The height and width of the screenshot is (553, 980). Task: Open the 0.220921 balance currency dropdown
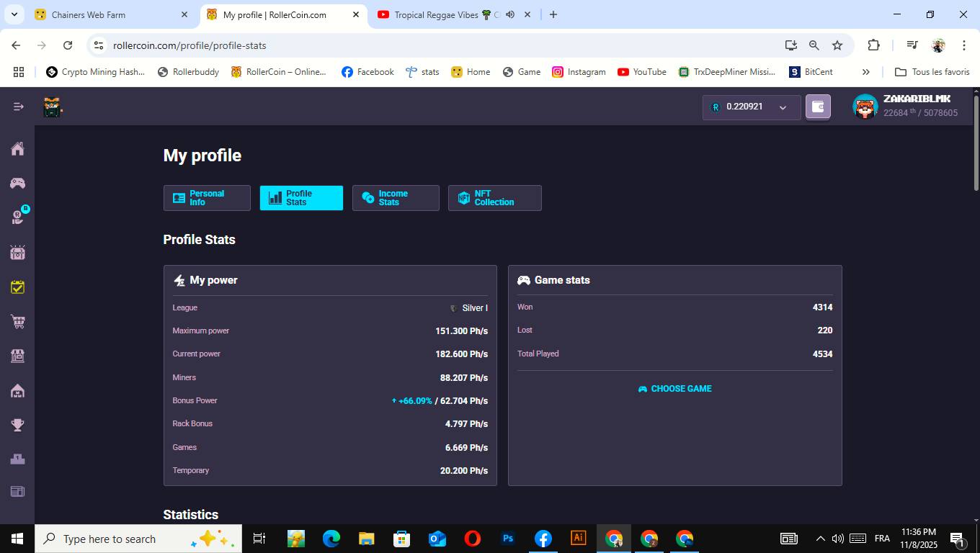752,107
